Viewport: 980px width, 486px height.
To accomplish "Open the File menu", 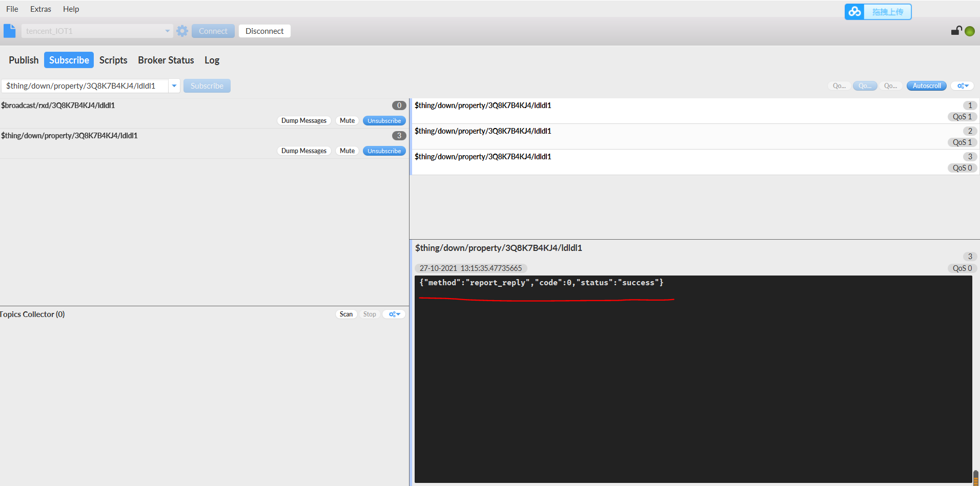I will 12,9.
